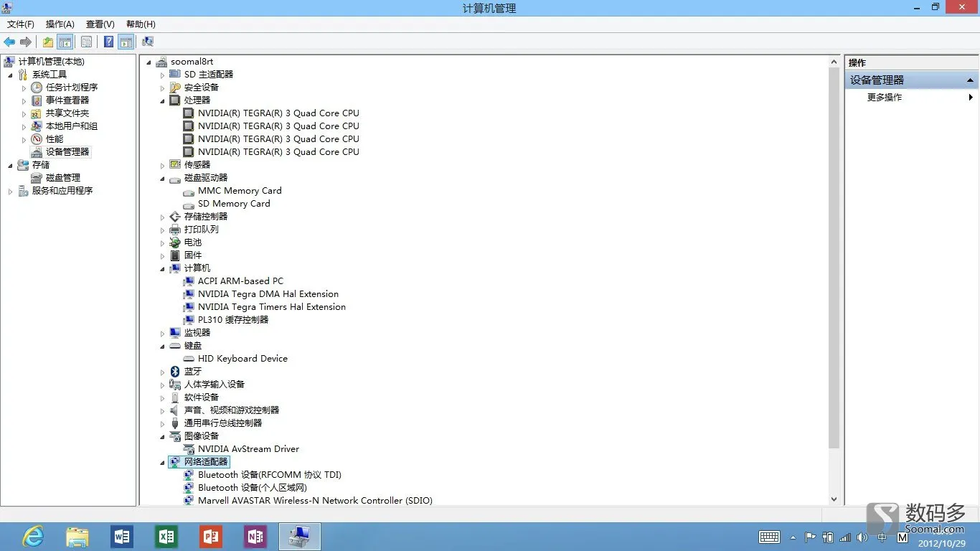Toggle the show/hide console tree toolbar button
This screenshot has width=980, height=551.
(x=65, y=42)
